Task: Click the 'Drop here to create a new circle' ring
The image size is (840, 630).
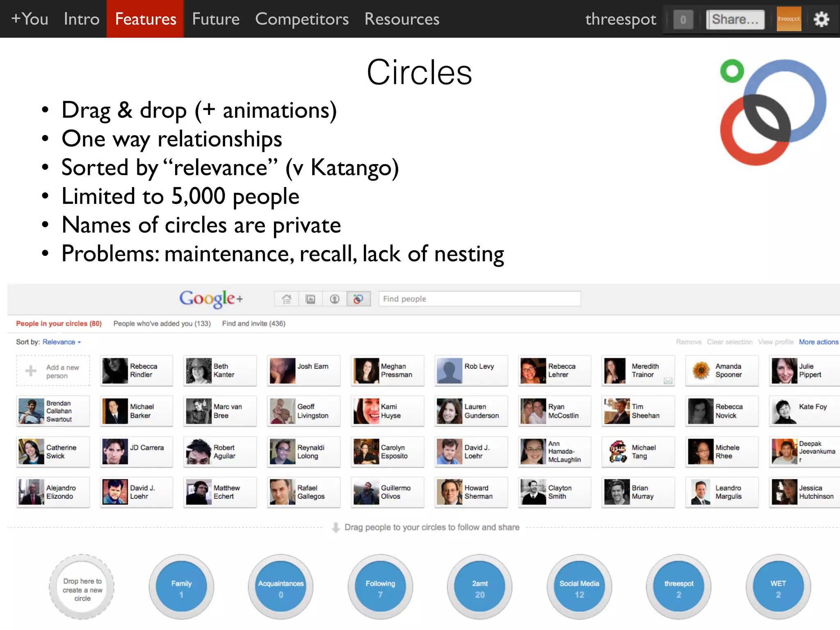Action: [x=82, y=587]
